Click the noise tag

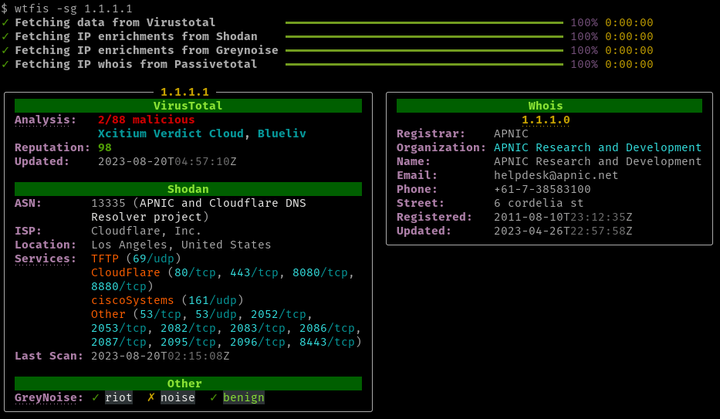178,397
